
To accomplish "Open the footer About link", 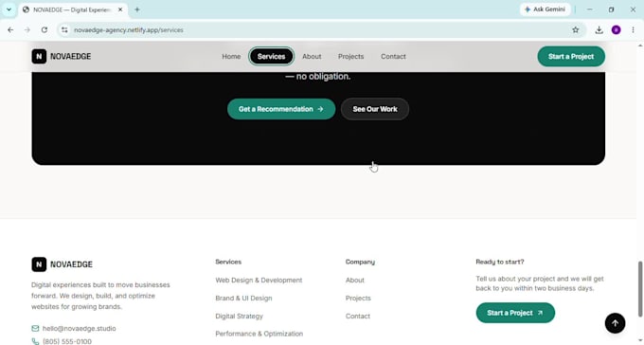I will pyautogui.click(x=355, y=280).
